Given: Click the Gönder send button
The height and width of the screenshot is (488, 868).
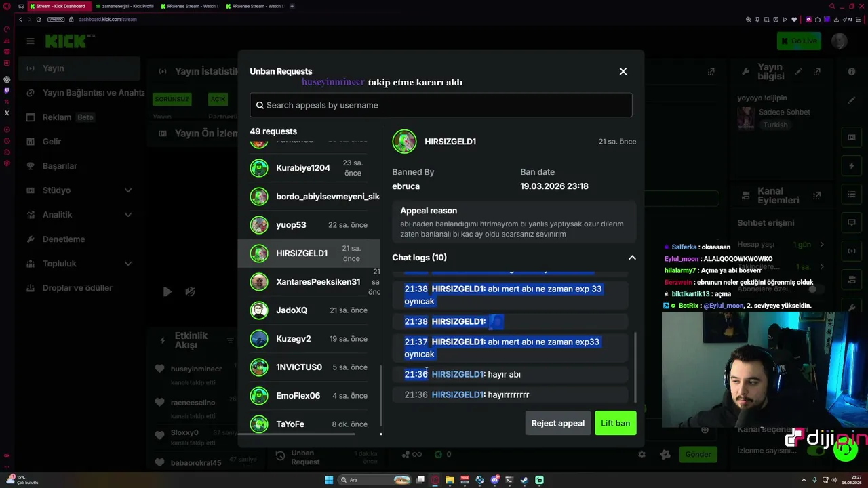Looking at the screenshot, I should click(x=698, y=454).
